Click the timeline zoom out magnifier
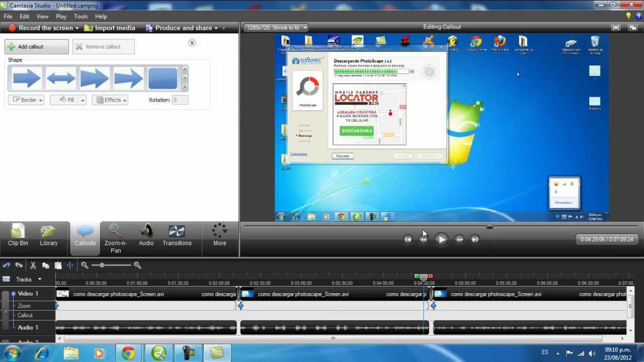This screenshot has width=644, height=362. coord(85,265)
